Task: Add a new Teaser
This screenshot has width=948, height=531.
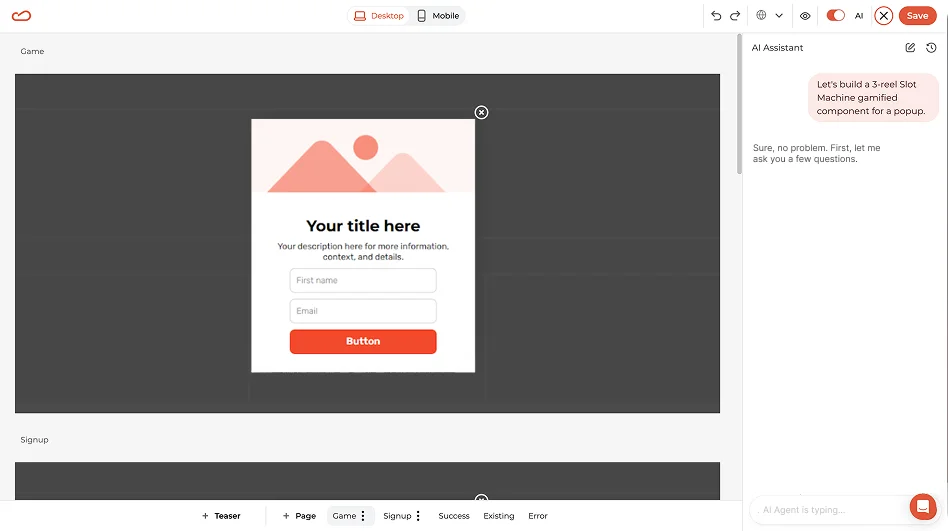Action: coord(221,516)
